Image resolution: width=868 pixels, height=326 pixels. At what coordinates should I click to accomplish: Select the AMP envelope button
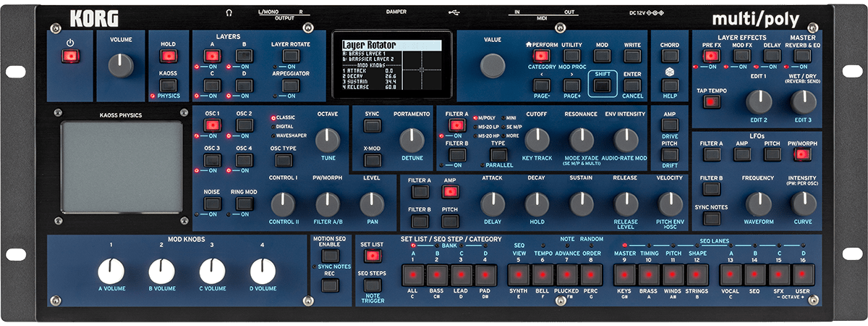pyautogui.click(x=450, y=192)
